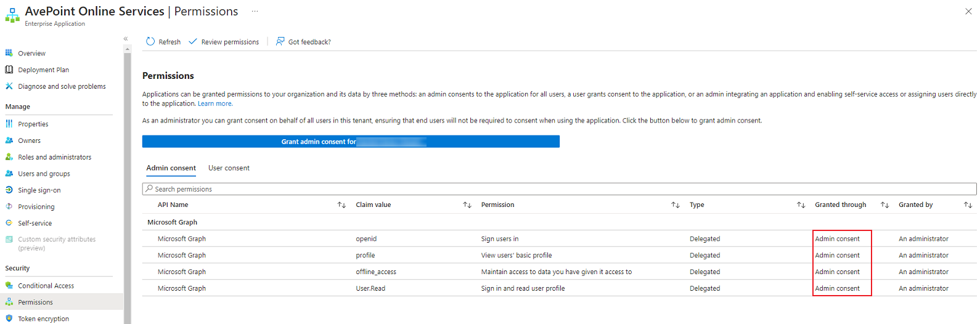
Task: Open Conditional Access under Security
Action: pos(46,286)
